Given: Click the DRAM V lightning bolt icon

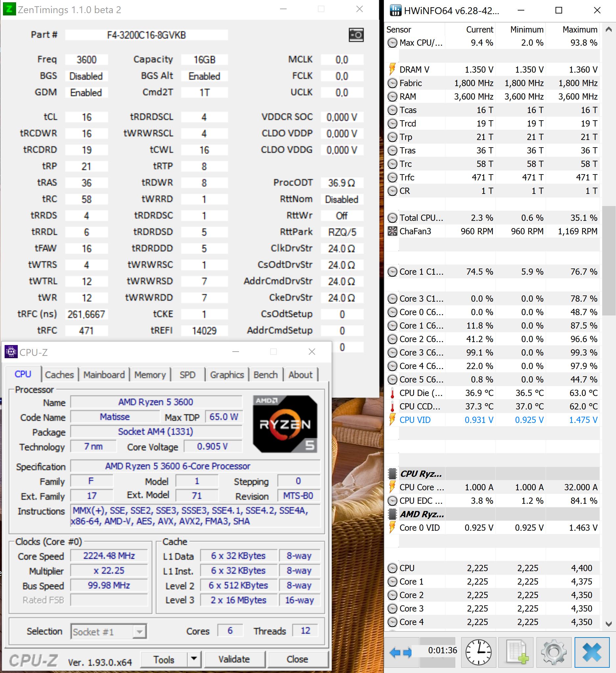Looking at the screenshot, I should coord(392,69).
